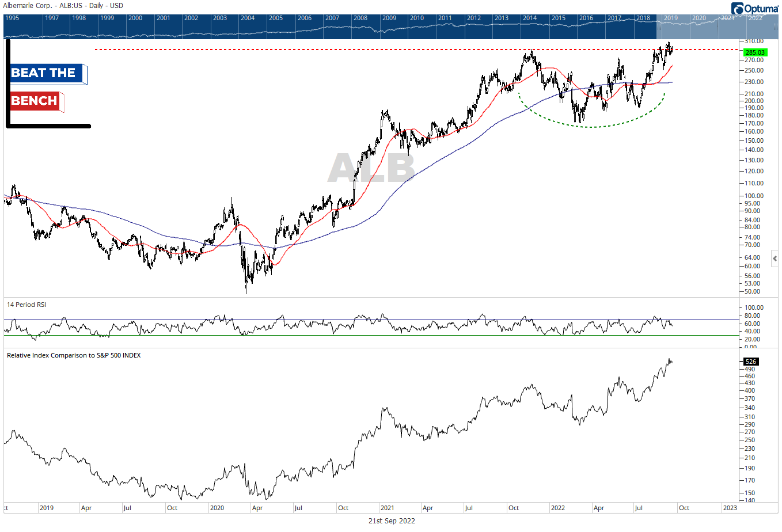Click the 2021 label on the bottom date axis
This screenshot has height=532, width=782.
(x=388, y=508)
